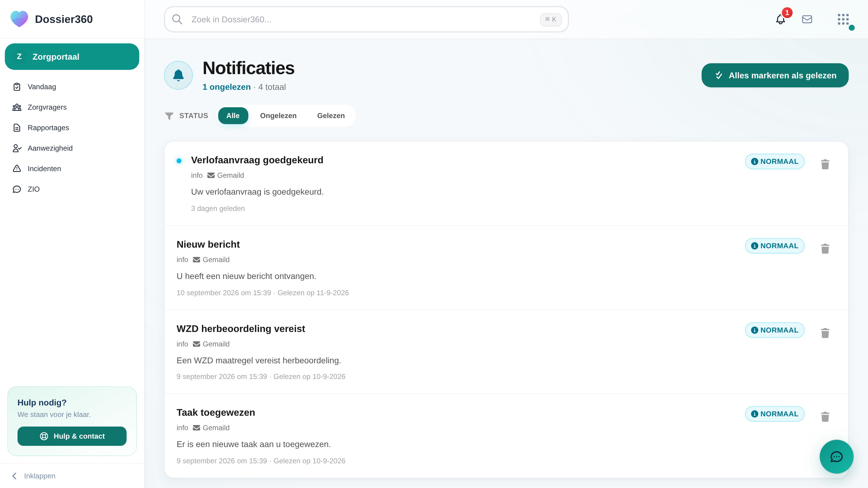The height and width of the screenshot is (488, 868).
Task: Click the Dossier360 heart logo
Action: point(19,19)
